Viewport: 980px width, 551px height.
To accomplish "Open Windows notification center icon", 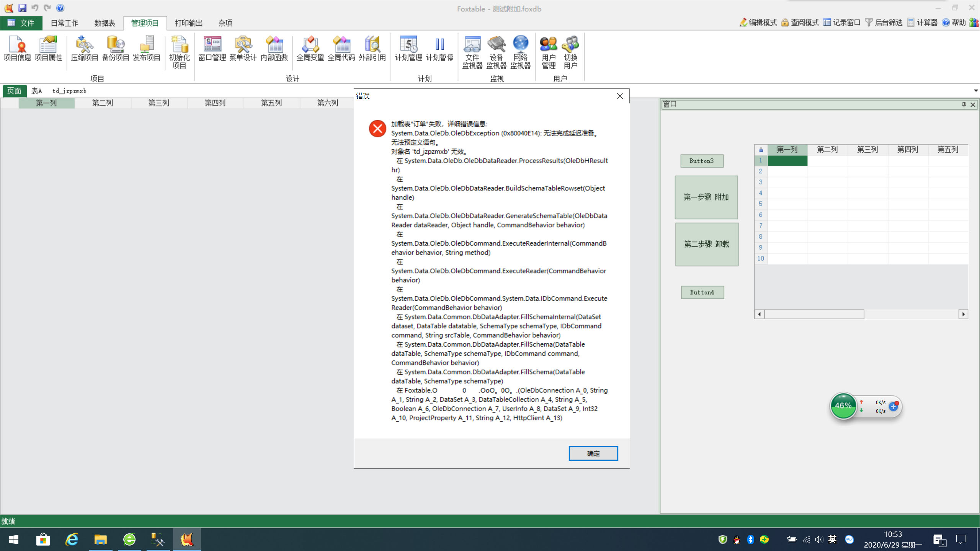I will [x=961, y=540].
